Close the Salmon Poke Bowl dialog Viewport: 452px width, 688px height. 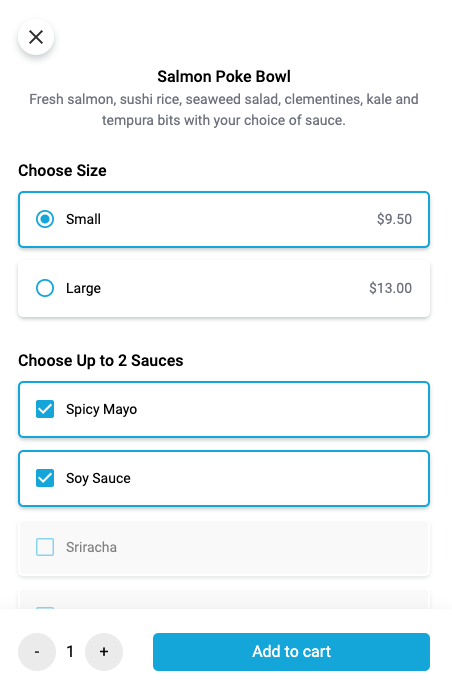coord(36,37)
